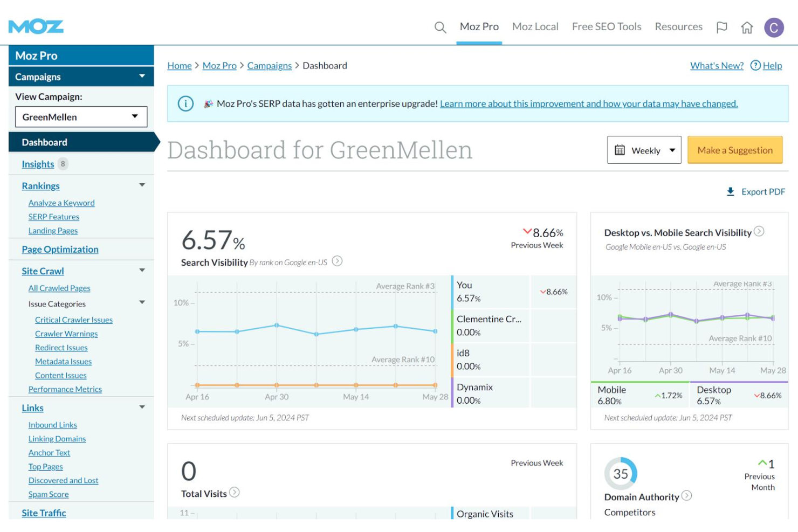Select the Clementine Cr... competitor row
The width and height of the screenshot is (798, 532).
513,326
